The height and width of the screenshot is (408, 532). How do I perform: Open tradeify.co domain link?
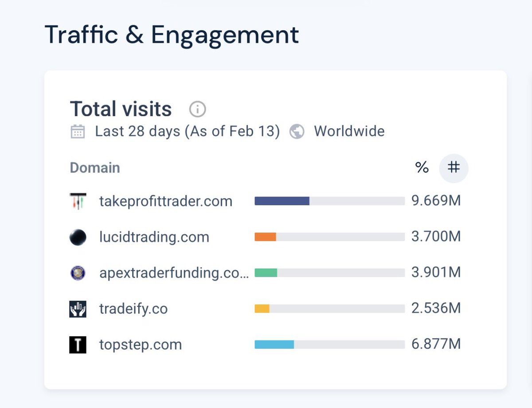pos(133,309)
